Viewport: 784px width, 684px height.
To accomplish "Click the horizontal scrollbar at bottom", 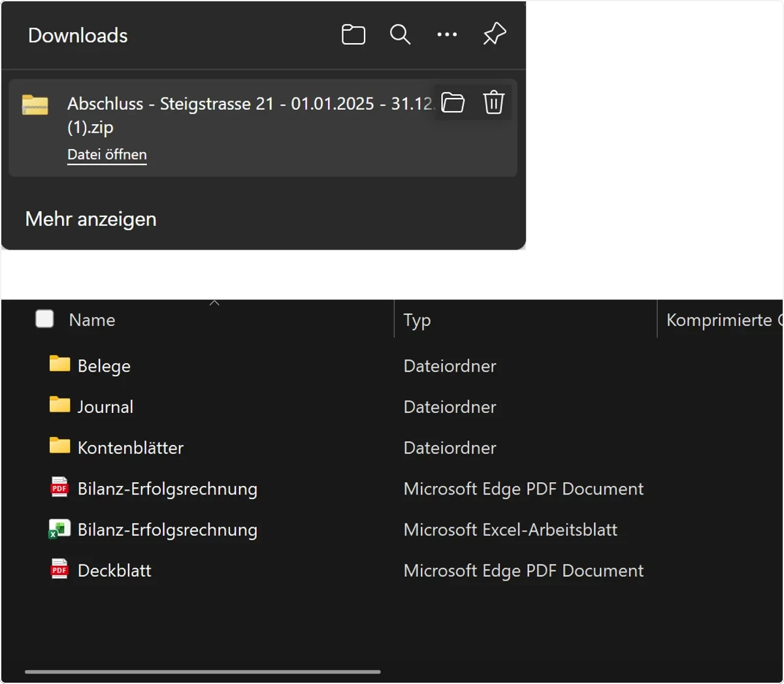I will tap(203, 672).
